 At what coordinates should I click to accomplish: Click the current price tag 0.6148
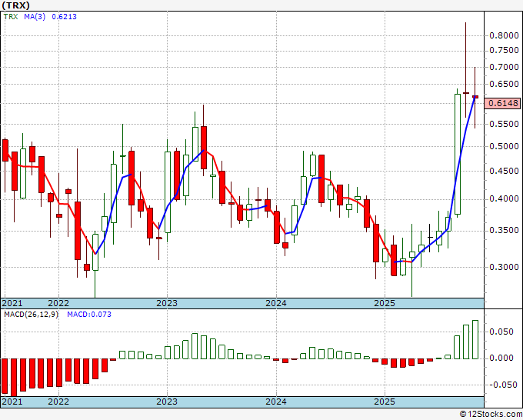pos(503,103)
